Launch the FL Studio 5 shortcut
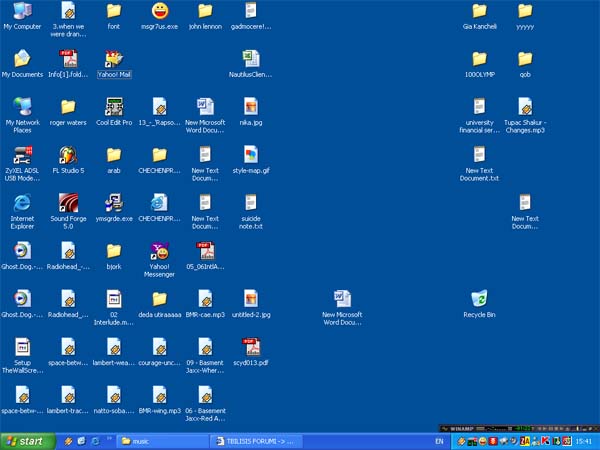600x450 pixels. click(x=68, y=160)
